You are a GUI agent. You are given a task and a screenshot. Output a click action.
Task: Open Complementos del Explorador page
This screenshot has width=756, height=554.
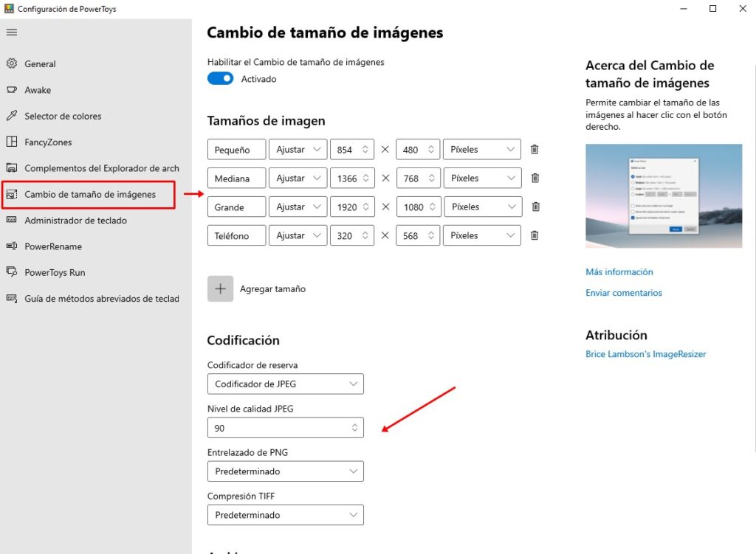tap(102, 168)
